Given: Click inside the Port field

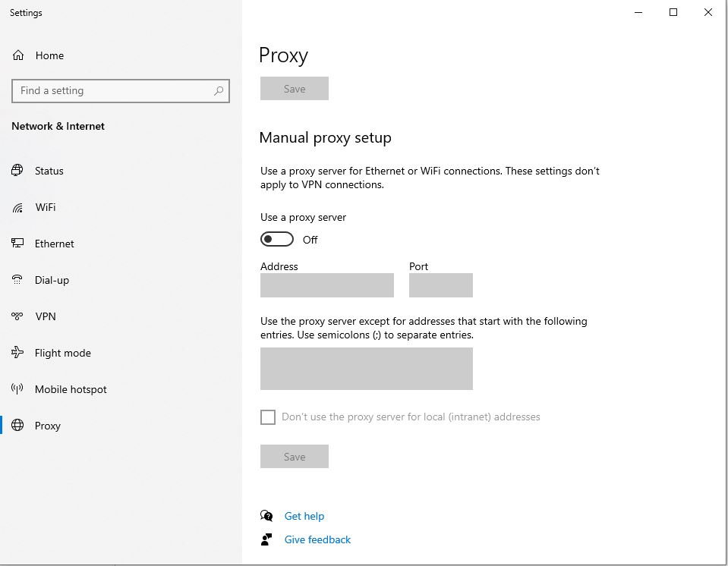Looking at the screenshot, I should coord(440,285).
